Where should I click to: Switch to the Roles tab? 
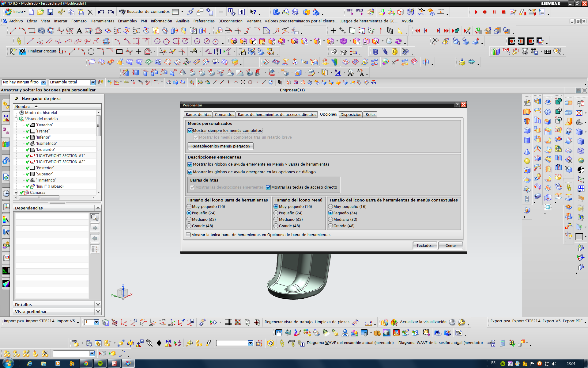coord(370,114)
